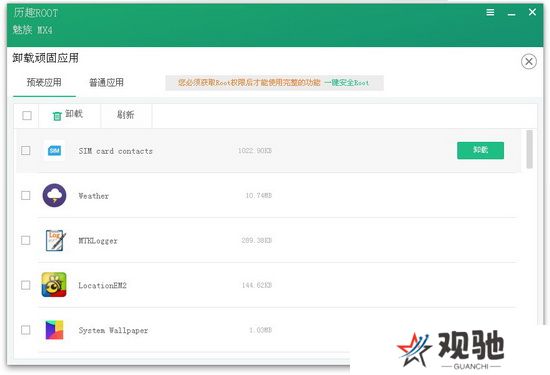Click the trash uninstall toolbar button

(x=68, y=115)
